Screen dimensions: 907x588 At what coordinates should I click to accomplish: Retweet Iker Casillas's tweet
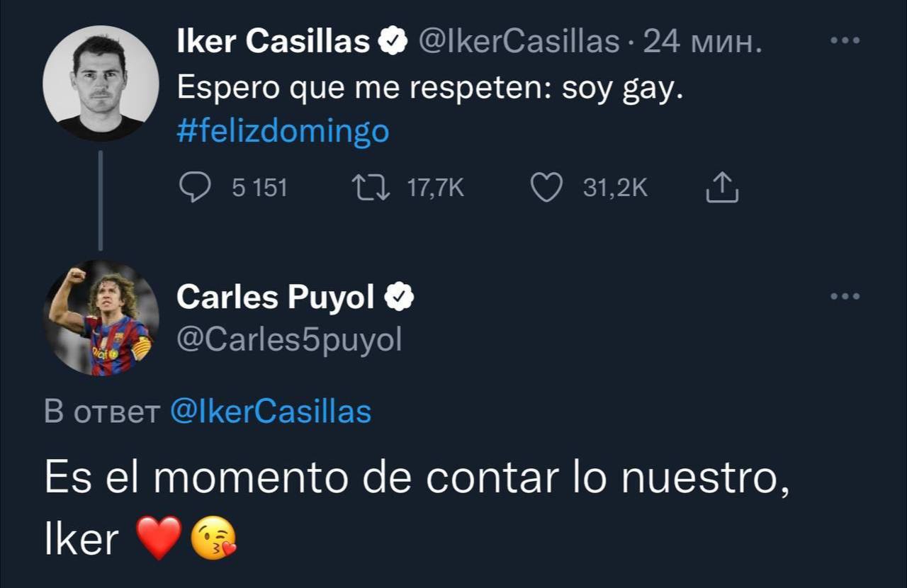[371, 188]
